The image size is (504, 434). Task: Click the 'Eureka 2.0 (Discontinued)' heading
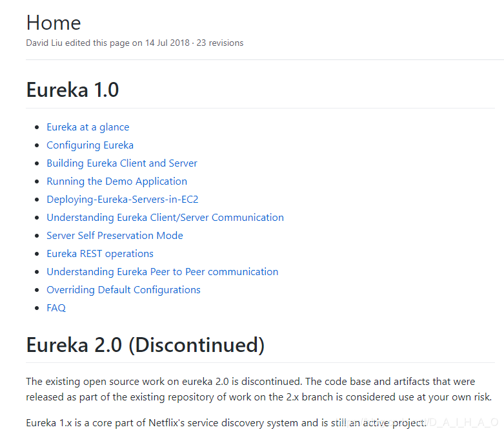[145, 345]
